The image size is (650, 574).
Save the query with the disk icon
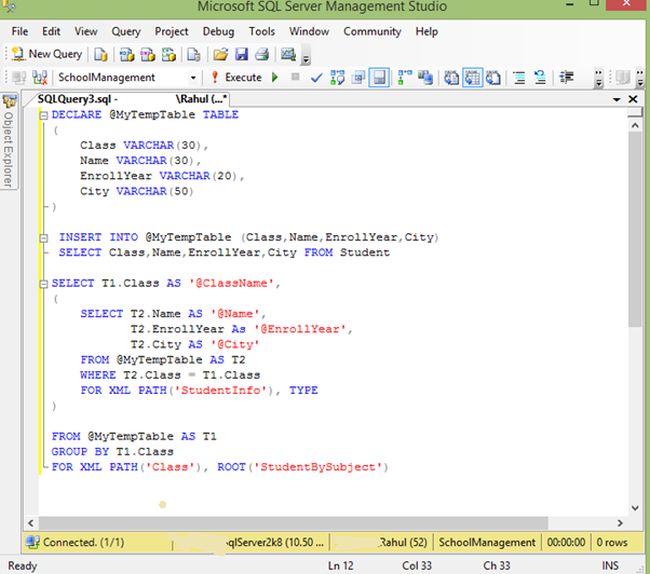(241, 54)
